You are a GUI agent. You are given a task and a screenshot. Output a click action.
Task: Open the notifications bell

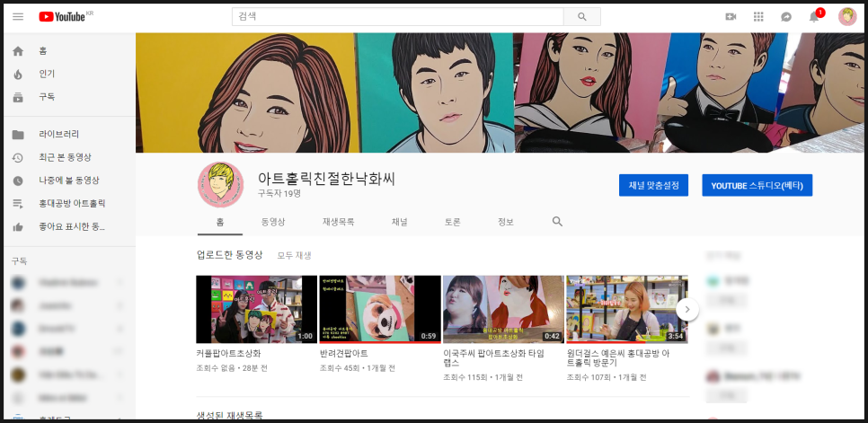tap(814, 16)
